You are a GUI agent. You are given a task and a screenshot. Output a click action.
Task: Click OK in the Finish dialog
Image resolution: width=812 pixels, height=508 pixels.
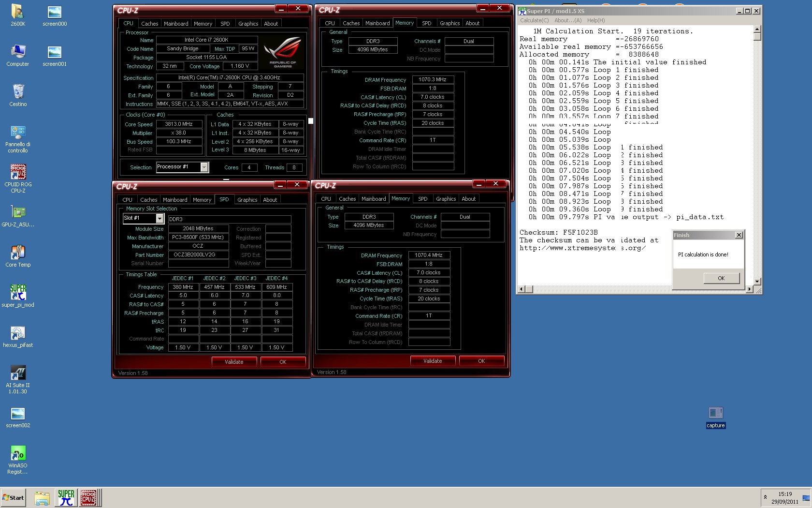pos(721,278)
